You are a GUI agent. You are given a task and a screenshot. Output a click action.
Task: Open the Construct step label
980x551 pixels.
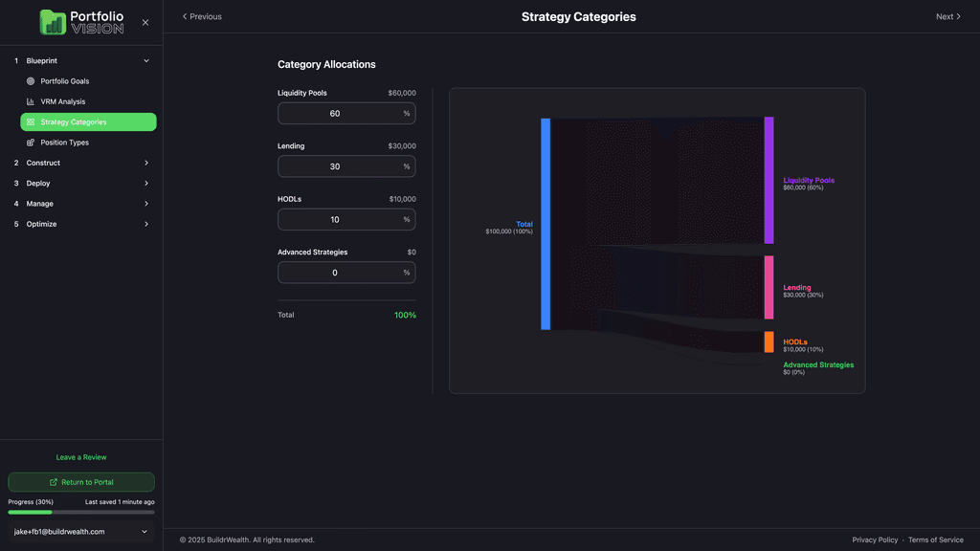pos(43,163)
